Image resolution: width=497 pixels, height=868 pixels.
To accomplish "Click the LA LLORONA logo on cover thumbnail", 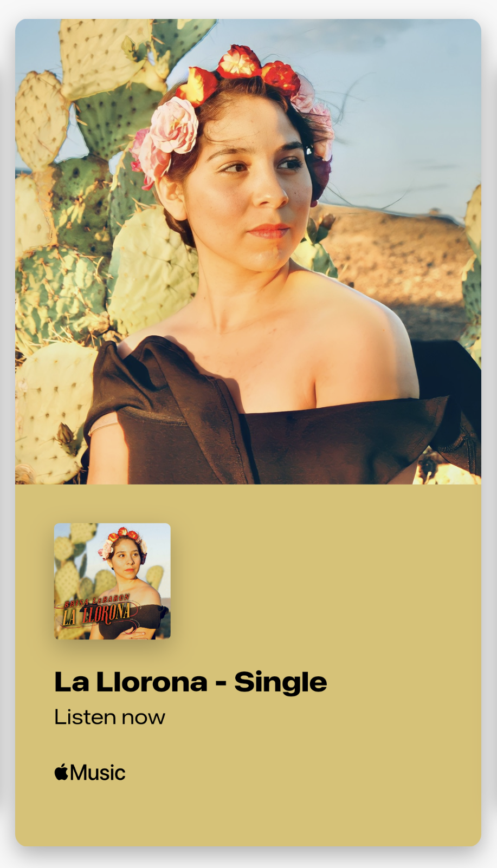I will (x=98, y=614).
